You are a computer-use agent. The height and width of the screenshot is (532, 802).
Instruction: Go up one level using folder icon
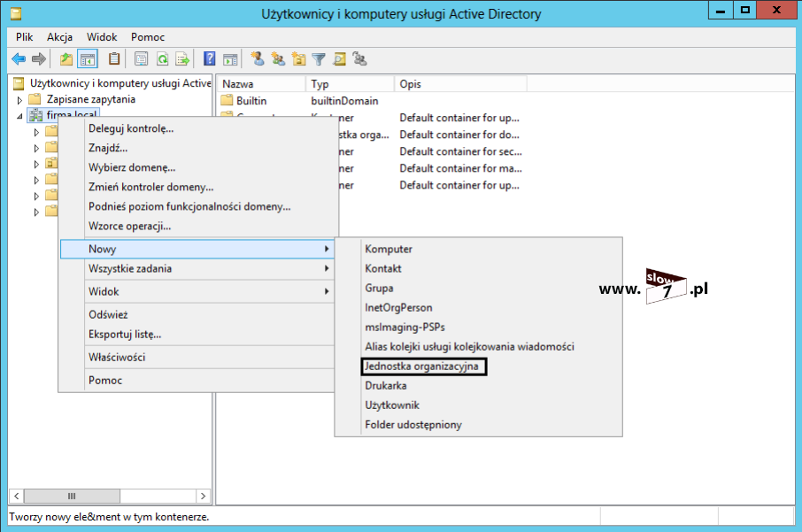click(x=66, y=59)
